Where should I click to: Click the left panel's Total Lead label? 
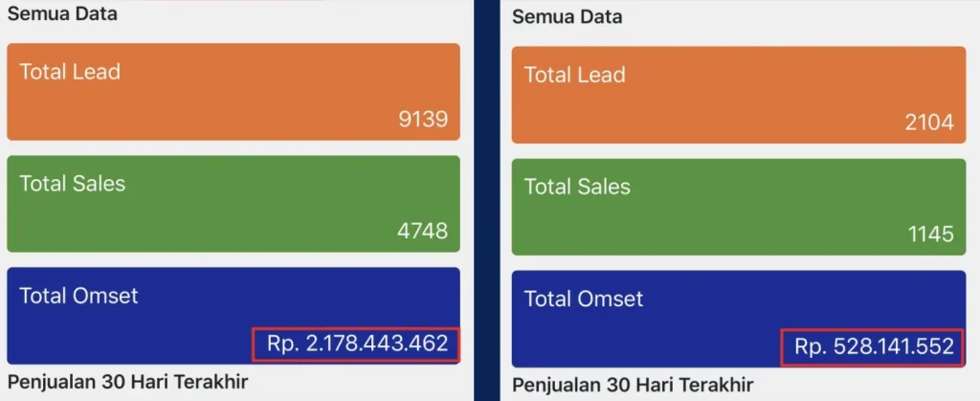point(70,72)
